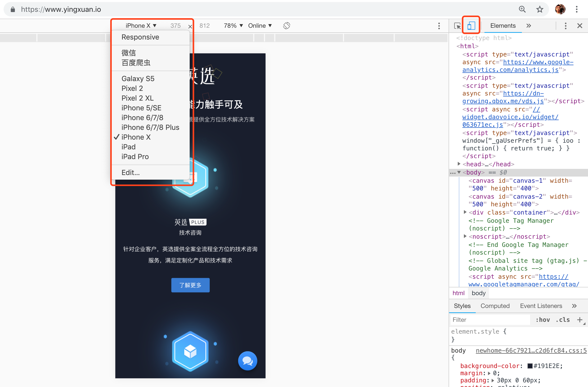588x387 pixels.
Task: Activate the inspect element picker icon
Action: tap(457, 26)
